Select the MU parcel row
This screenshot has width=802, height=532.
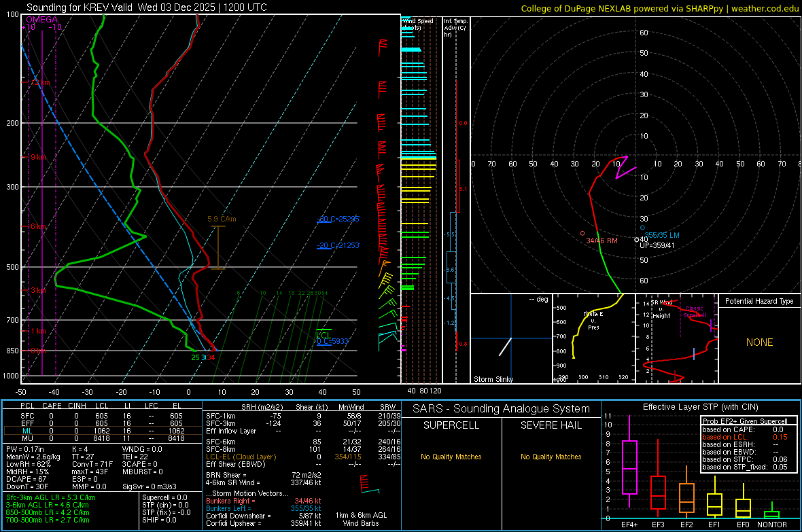[x=103, y=438]
